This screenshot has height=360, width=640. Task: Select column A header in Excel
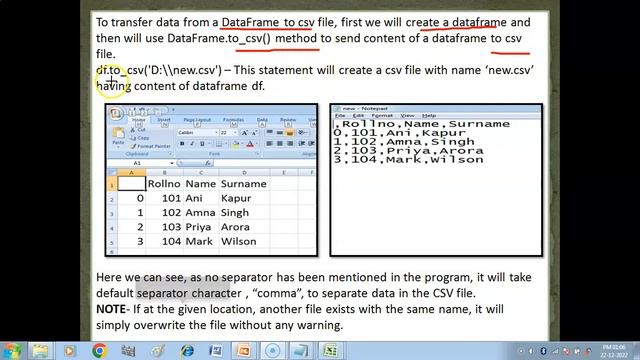click(131, 173)
